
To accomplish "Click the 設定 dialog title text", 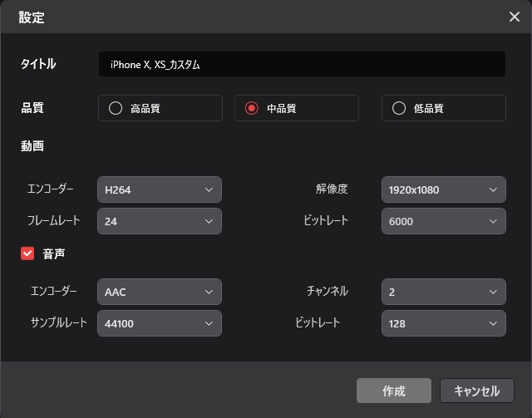I will [32, 17].
